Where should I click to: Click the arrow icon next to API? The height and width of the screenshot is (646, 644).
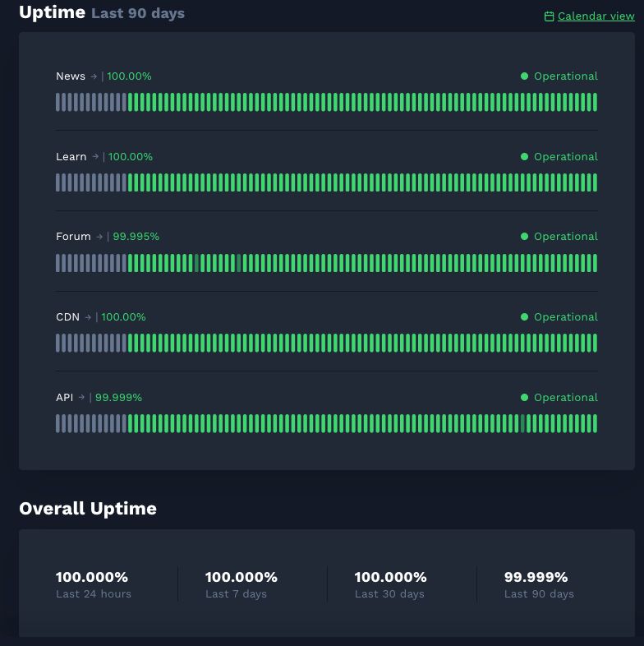pyautogui.click(x=81, y=397)
